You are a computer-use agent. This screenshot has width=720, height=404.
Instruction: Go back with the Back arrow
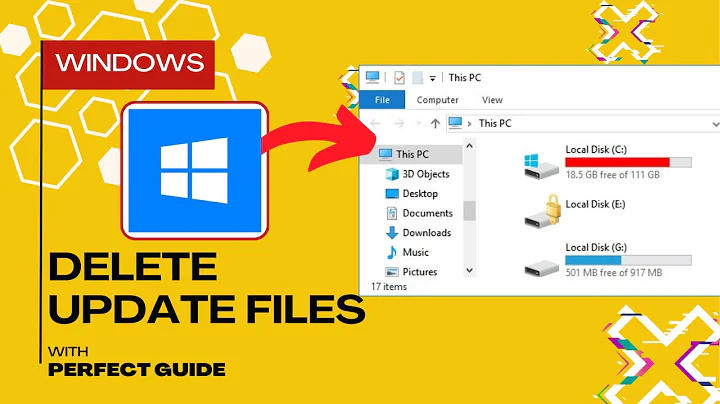tap(376, 123)
